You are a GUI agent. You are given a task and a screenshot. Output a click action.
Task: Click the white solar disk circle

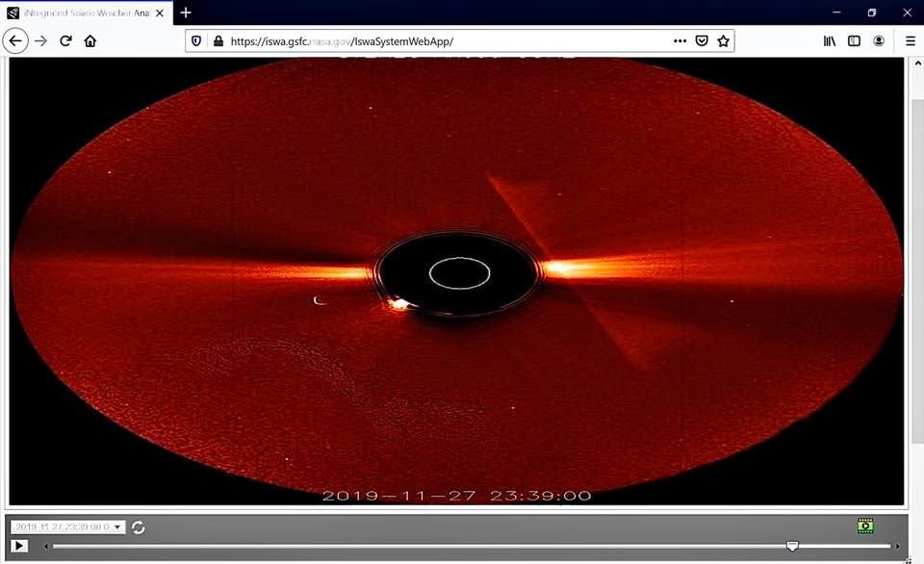(x=460, y=273)
